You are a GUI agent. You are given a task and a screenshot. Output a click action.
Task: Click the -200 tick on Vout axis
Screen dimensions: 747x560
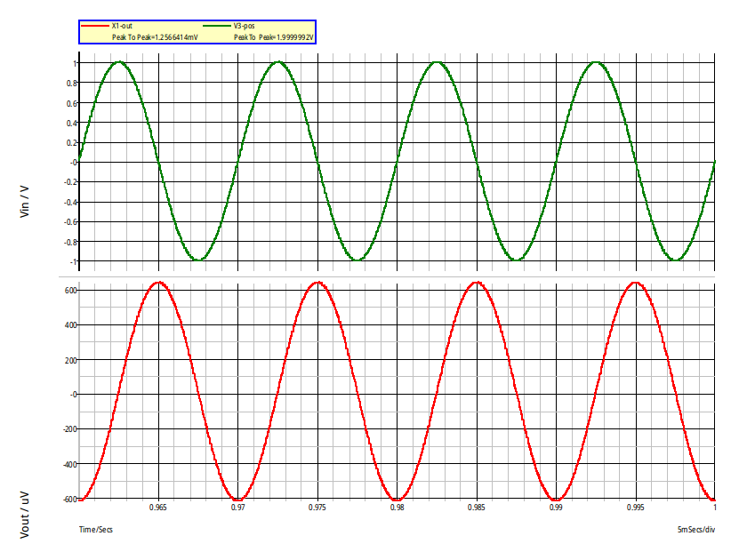tap(69, 429)
